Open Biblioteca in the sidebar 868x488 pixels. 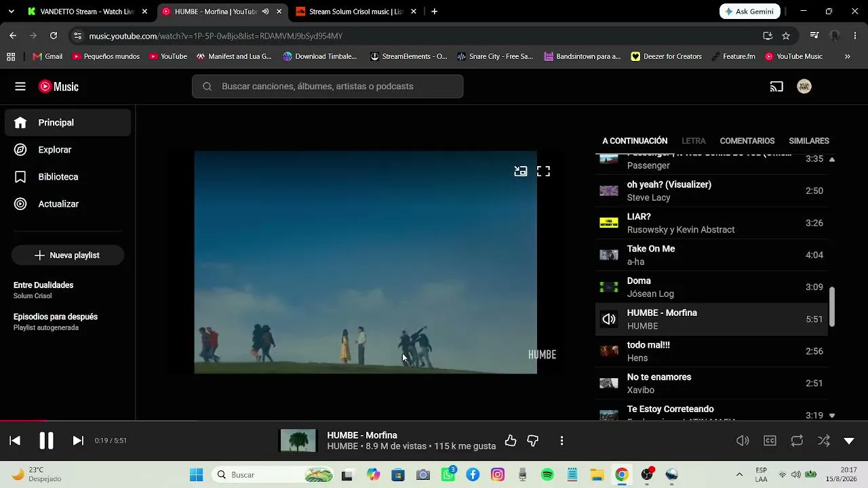click(68, 177)
